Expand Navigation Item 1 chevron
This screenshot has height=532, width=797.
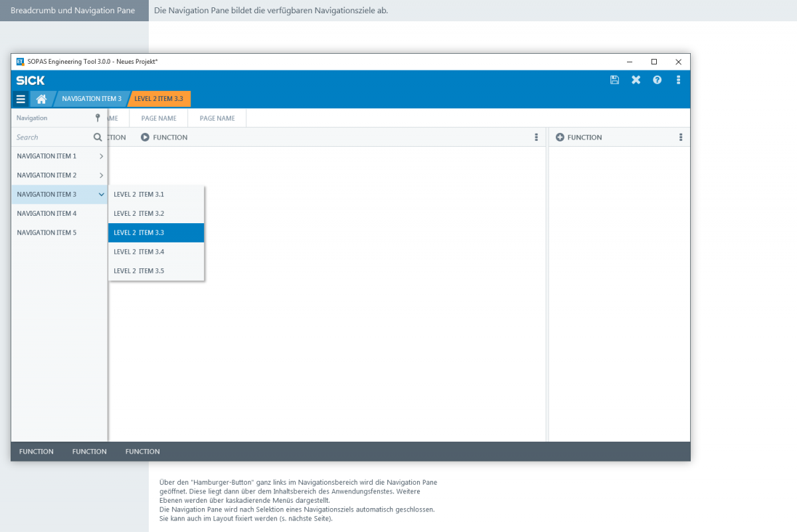coord(101,156)
